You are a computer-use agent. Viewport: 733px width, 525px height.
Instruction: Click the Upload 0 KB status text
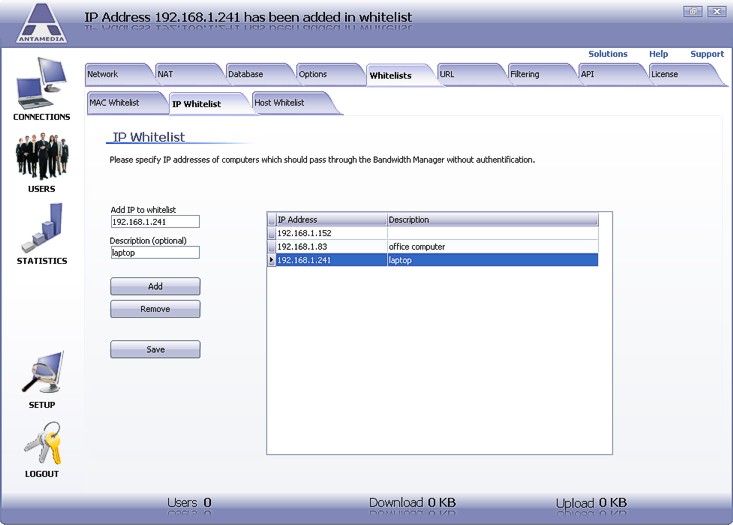click(x=591, y=503)
